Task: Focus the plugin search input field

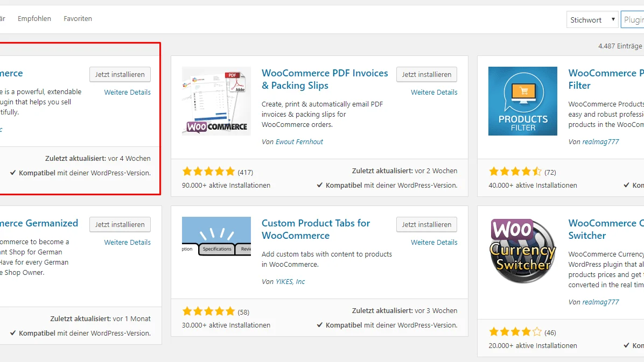Action: (x=633, y=20)
